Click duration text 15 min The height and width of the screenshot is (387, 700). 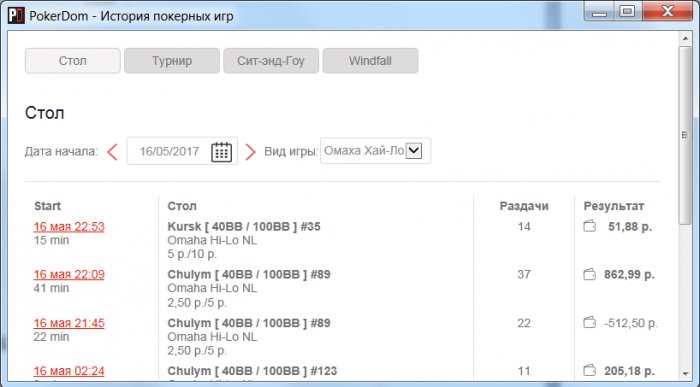[x=51, y=241]
